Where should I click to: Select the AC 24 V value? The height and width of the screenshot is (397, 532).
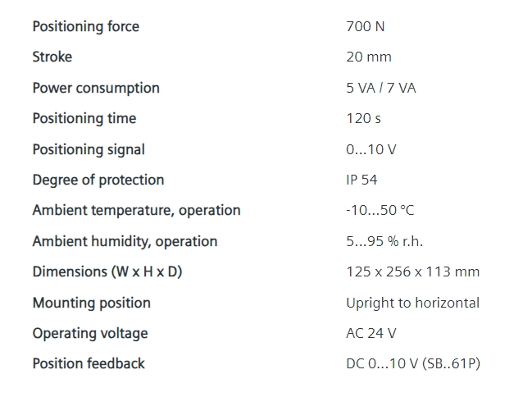click(371, 333)
